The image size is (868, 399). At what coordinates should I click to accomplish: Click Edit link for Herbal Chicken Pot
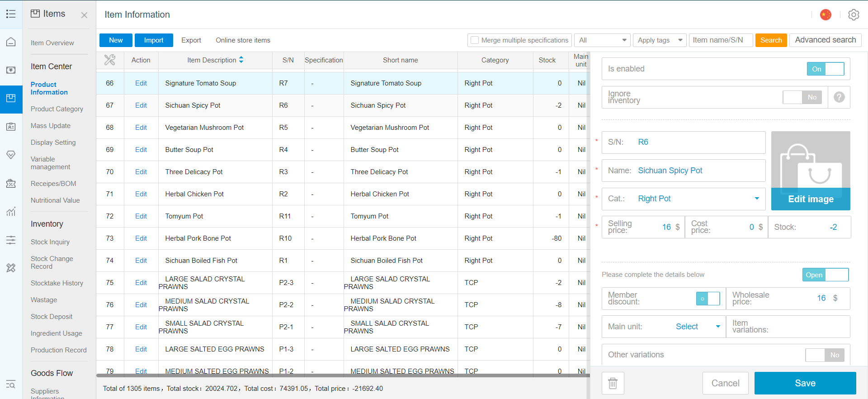click(x=141, y=194)
